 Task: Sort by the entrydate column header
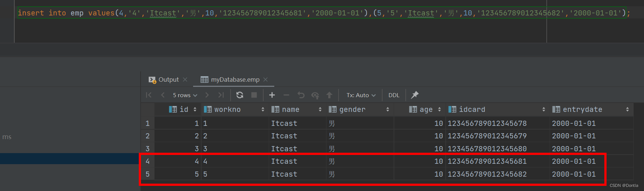pos(591,109)
